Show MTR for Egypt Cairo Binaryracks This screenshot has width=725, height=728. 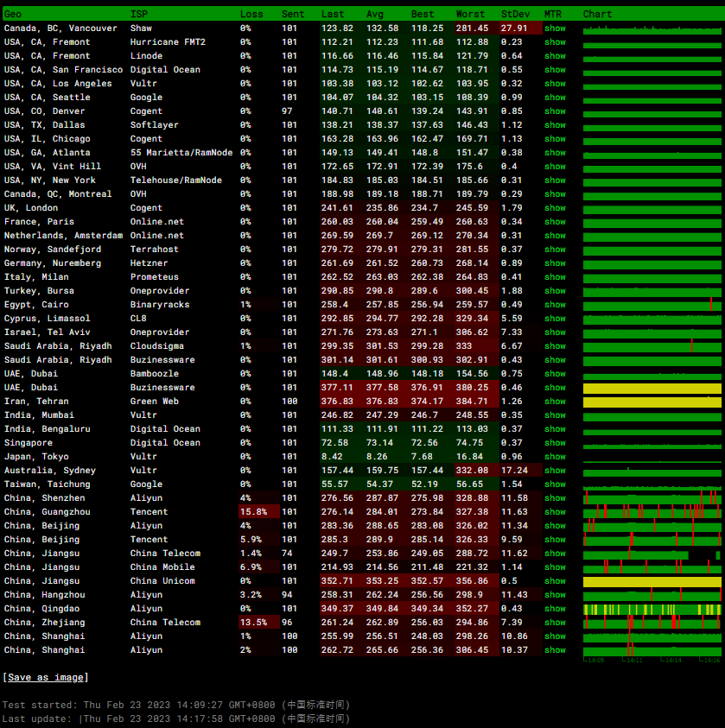click(555, 305)
